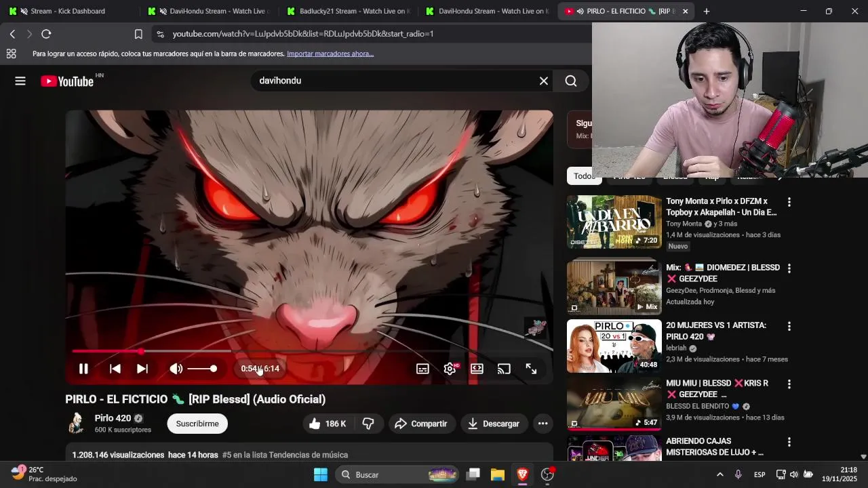Switch to Badlucky21 Stream tab

click(349, 12)
